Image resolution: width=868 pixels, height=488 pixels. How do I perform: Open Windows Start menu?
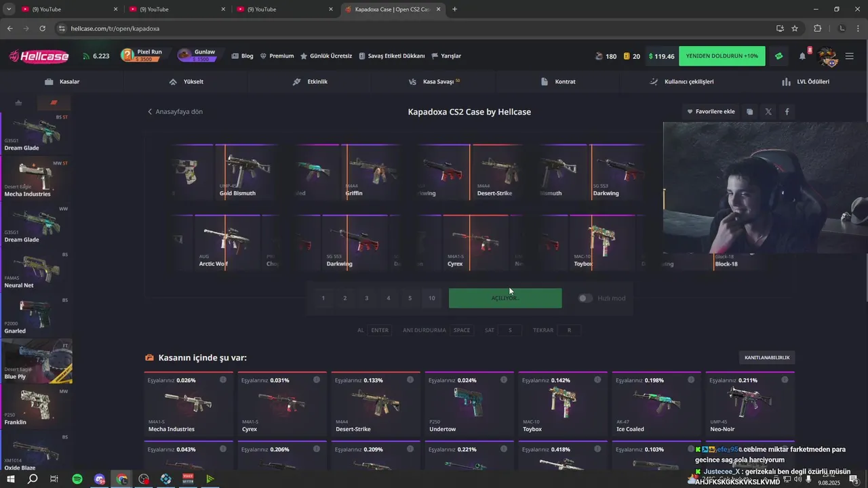coord(11,479)
